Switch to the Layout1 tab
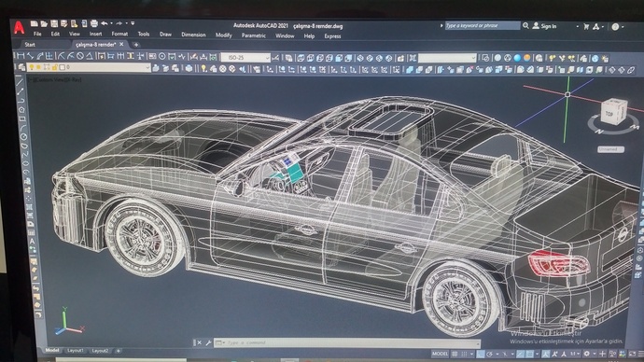The width and height of the screenshot is (644, 362). pos(76,351)
